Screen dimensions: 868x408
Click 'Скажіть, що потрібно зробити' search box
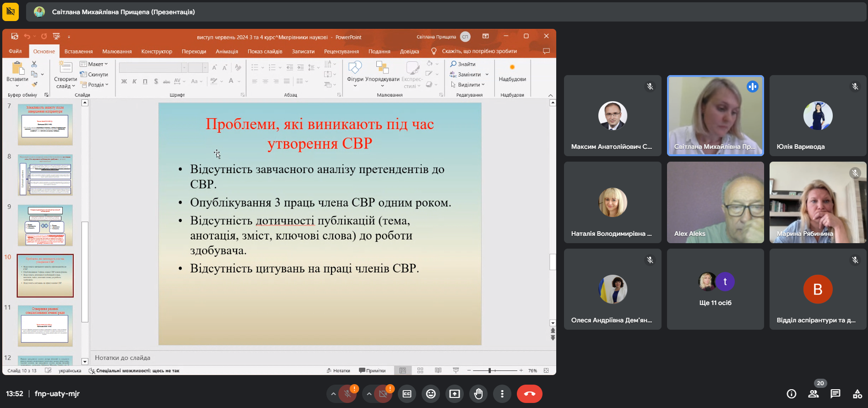(x=479, y=51)
